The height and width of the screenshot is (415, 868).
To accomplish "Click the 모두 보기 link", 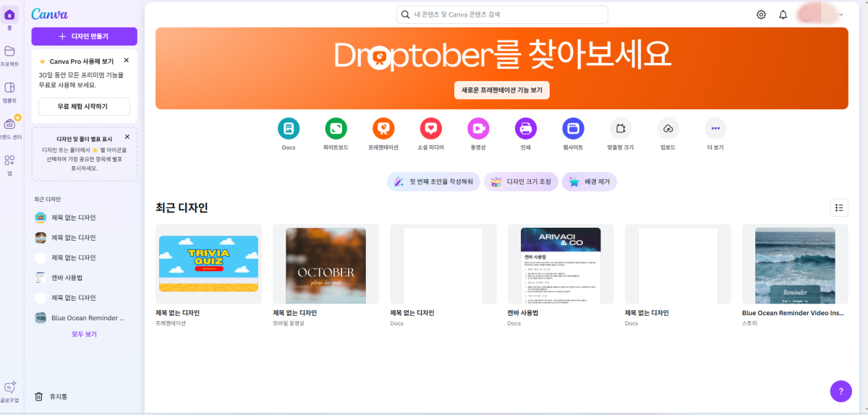I will click(84, 334).
